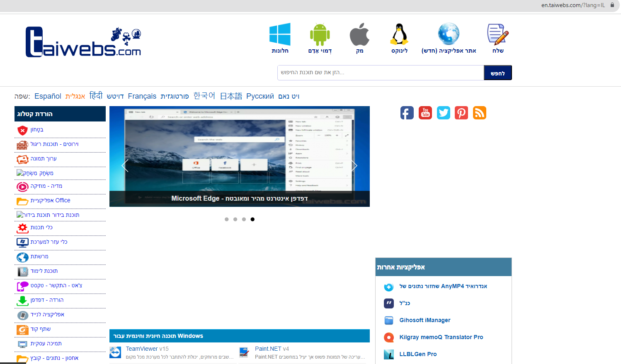Screen dimensions: 621x364
Task: Click the mobile applications category icon
Action: pos(22,315)
